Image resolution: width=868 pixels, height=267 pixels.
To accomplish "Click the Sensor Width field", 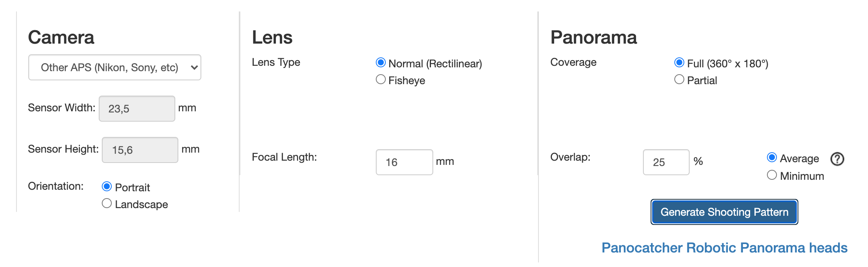I will pyautogui.click(x=137, y=109).
